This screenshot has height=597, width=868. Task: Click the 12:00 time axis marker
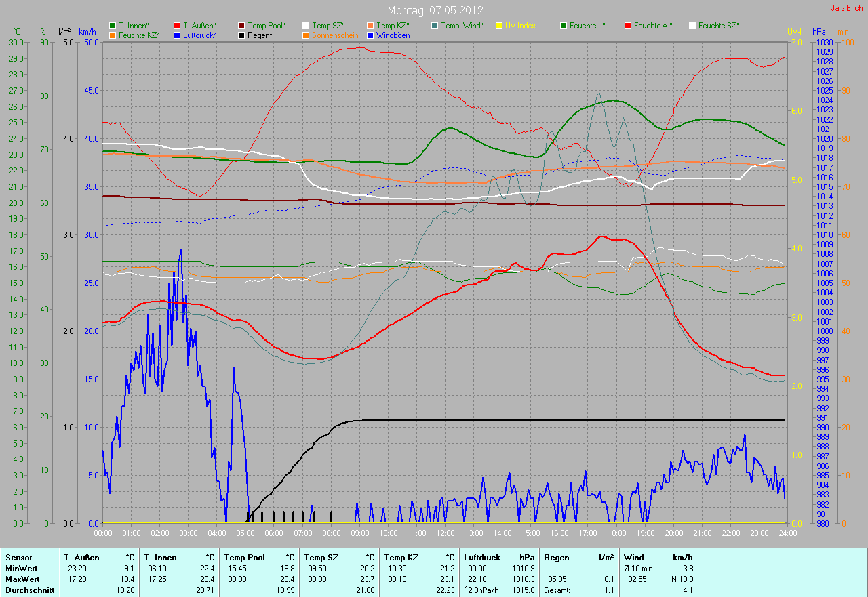pyautogui.click(x=445, y=533)
